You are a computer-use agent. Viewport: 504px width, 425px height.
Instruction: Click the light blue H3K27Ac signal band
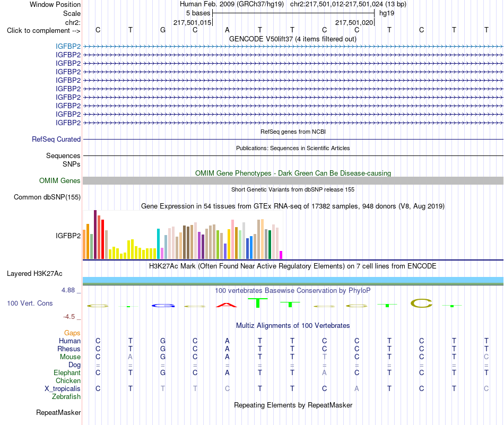(x=293, y=280)
